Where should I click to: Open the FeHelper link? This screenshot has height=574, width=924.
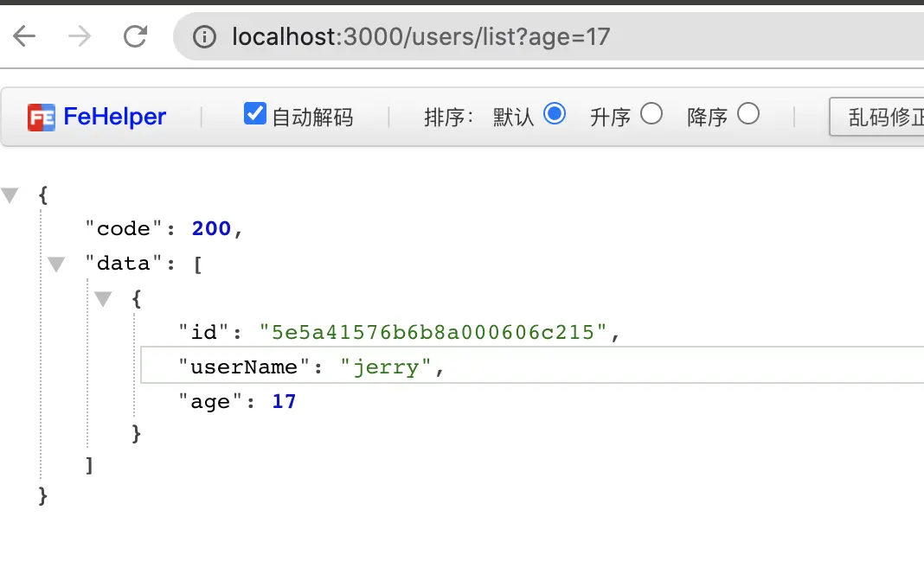(x=114, y=117)
